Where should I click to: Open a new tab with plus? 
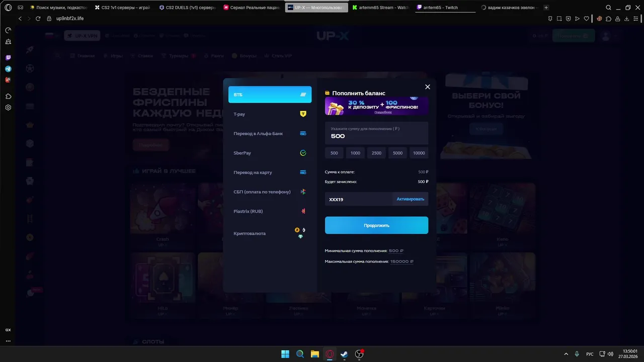[546, 8]
